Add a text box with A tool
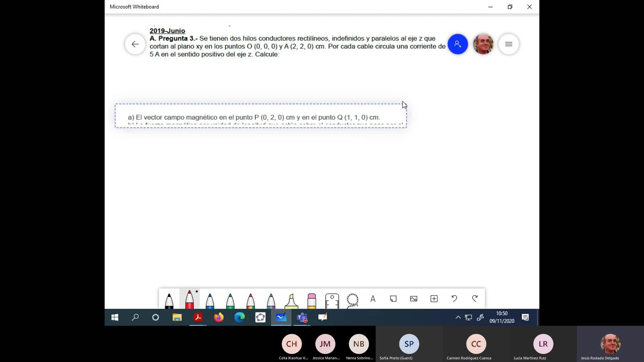644x362 pixels. 373,299
